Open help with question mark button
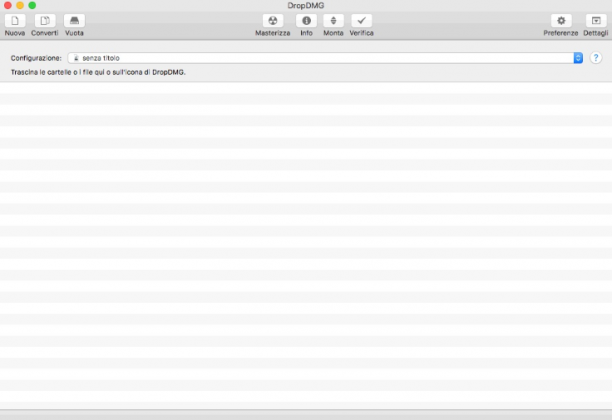The image size is (612, 420). click(596, 58)
